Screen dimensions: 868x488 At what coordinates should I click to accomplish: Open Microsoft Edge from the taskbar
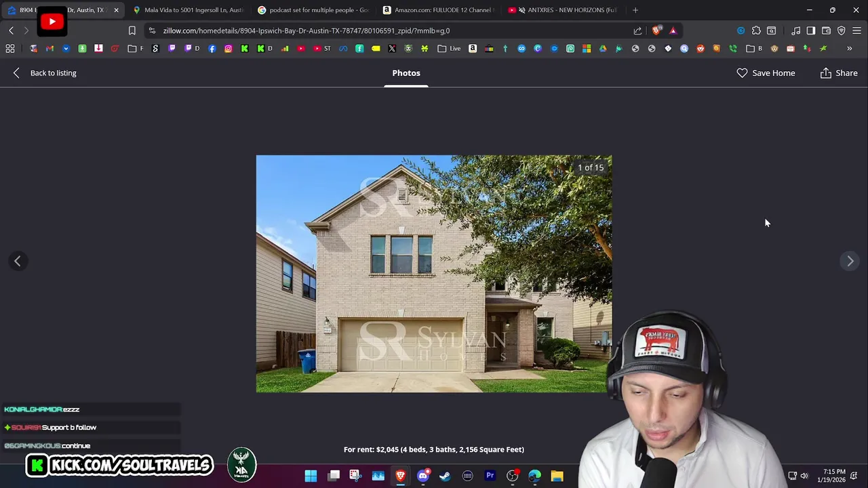tap(534, 476)
